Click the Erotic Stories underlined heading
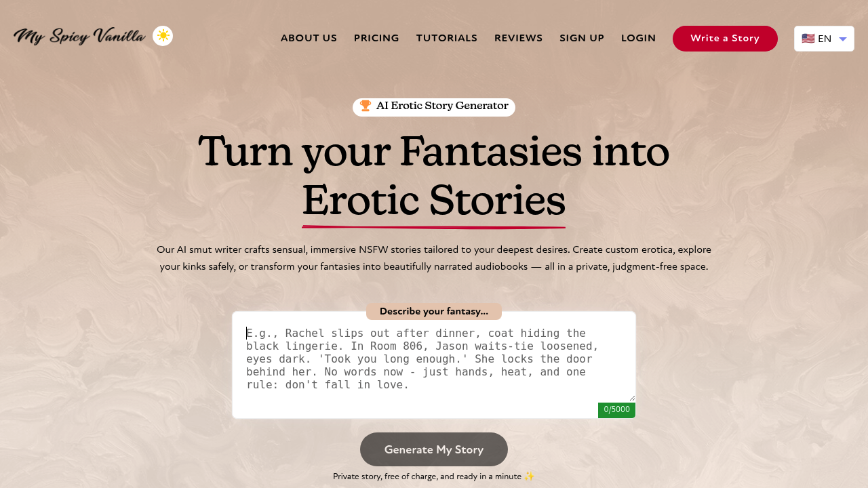 [x=433, y=202]
